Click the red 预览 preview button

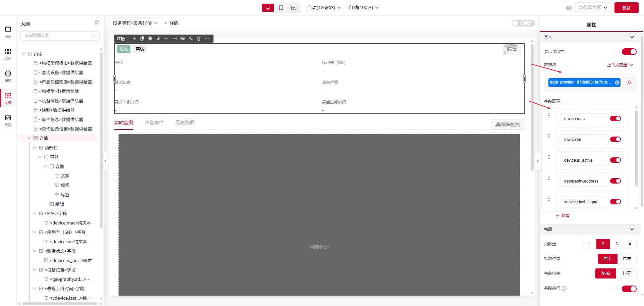(x=626, y=8)
